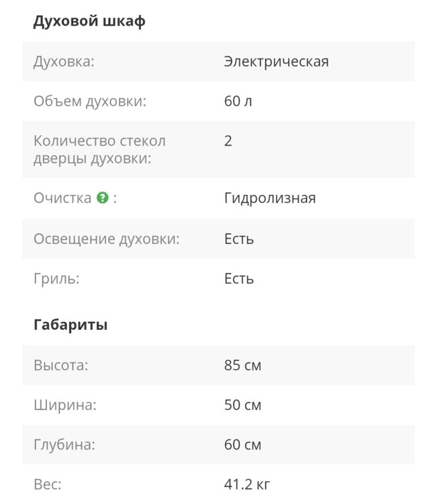This screenshot has height=504, width=437.
Task: Select the Высота label
Action: (x=61, y=366)
